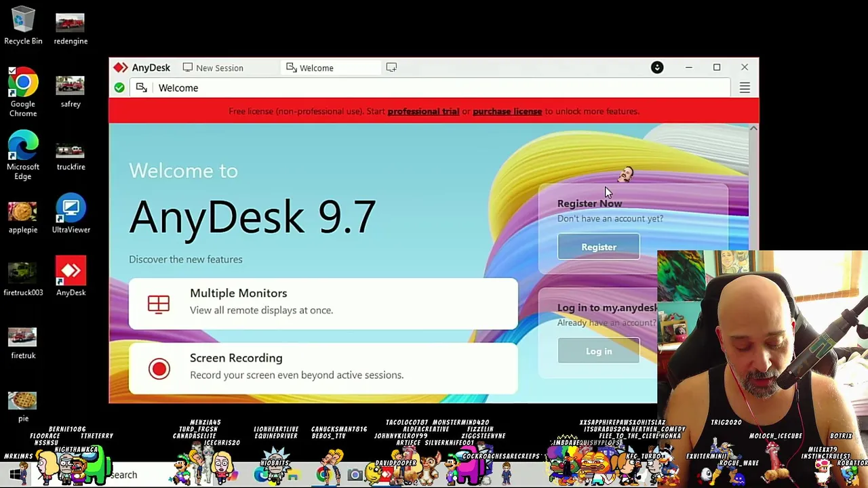The height and width of the screenshot is (488, 868).
Task: Click the Chrome icon on the taskbar
Action: pos(323,475)
